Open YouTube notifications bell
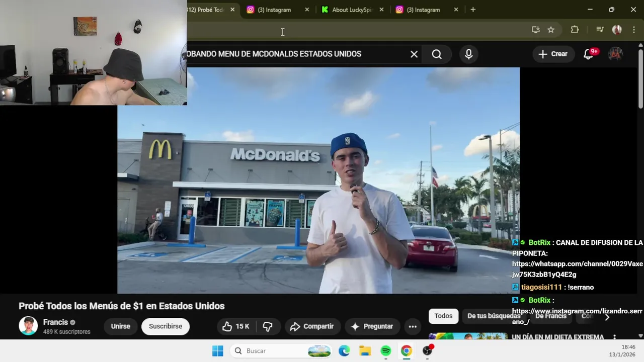644x362 pixels. 588,54
